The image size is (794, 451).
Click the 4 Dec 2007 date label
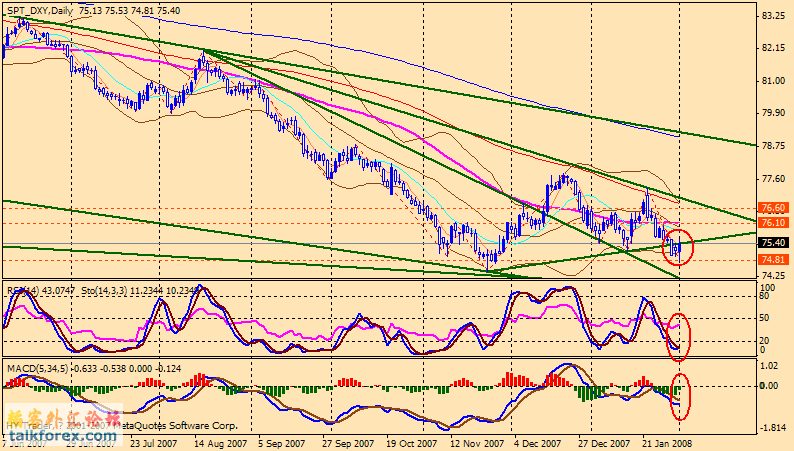coord(537,443)
